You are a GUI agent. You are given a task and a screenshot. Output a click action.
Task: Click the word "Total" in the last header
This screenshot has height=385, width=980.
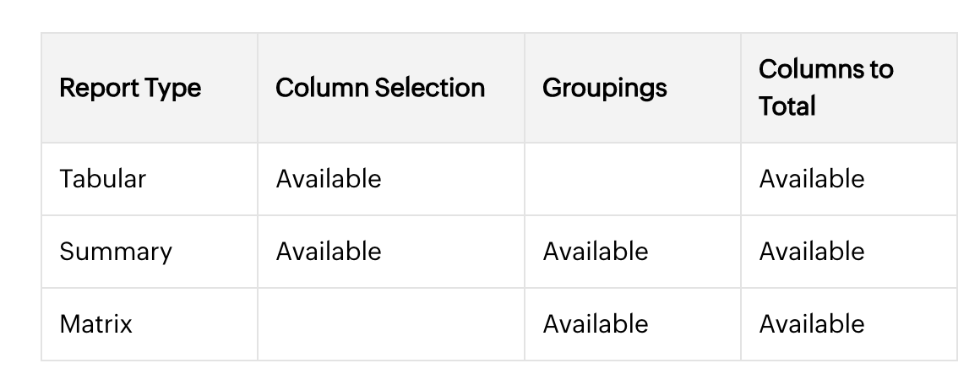click(787, 106)
